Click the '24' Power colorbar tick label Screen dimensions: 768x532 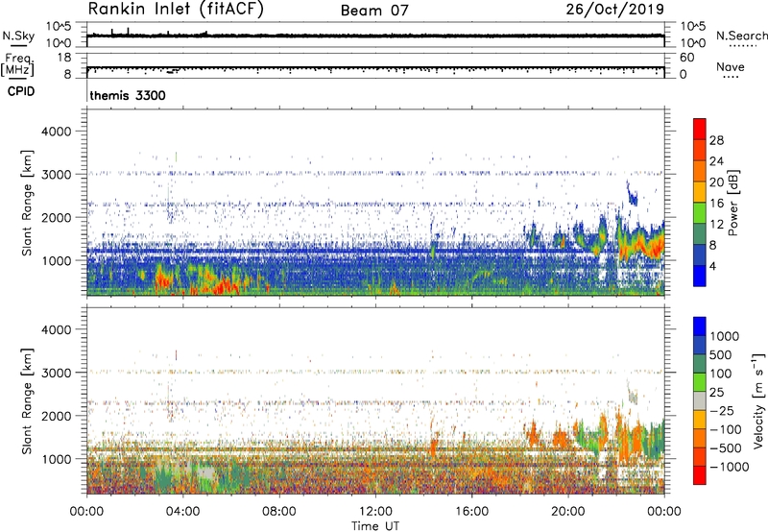click(x=716, y=161)
